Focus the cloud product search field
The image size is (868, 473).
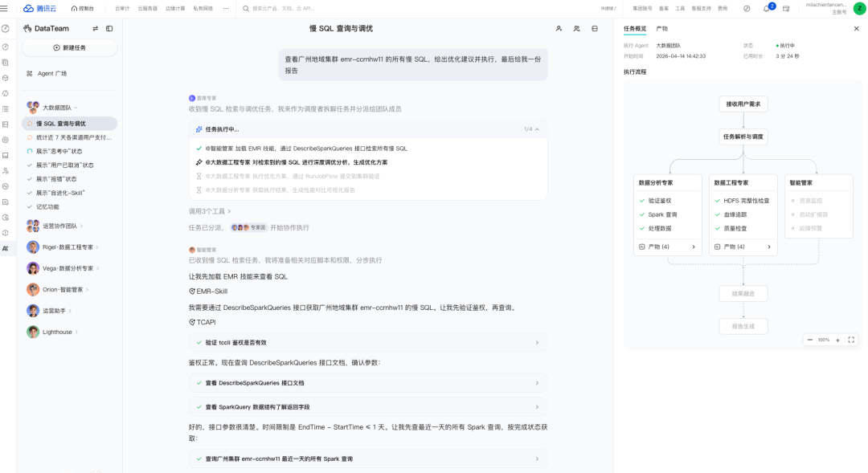pyautogui.click(x=285, y=8)
